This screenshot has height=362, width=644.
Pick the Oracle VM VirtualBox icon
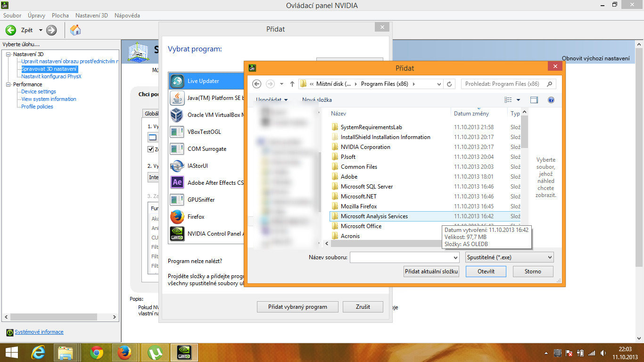(177, 115)
